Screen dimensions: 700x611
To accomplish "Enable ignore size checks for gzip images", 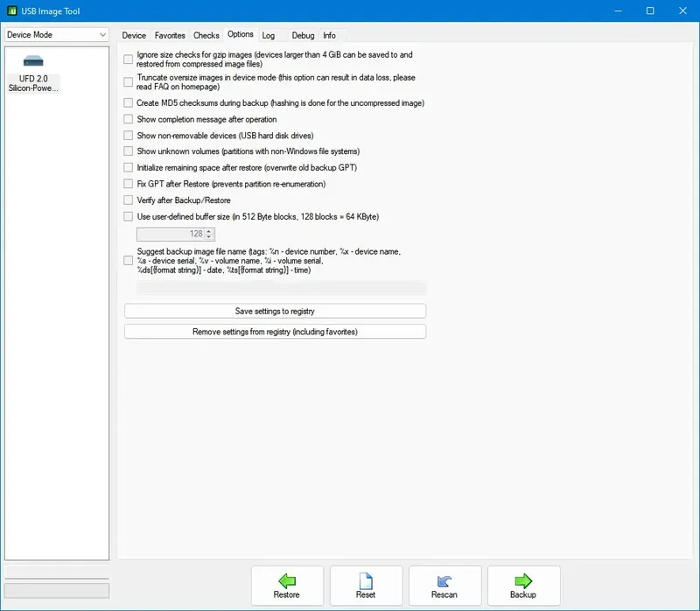I will point(128,59).
